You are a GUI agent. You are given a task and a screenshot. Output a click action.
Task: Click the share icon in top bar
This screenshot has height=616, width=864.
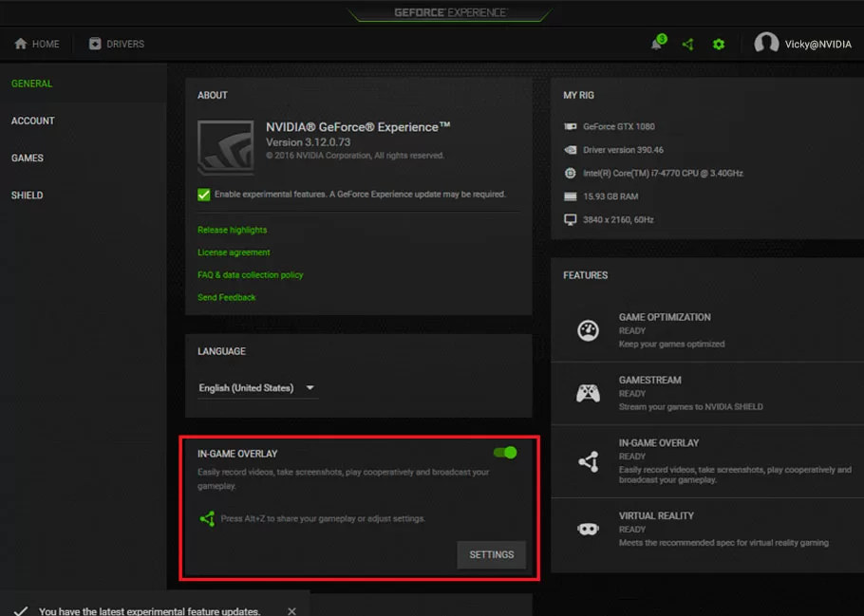pyautogui.click(x=687, y=44)
